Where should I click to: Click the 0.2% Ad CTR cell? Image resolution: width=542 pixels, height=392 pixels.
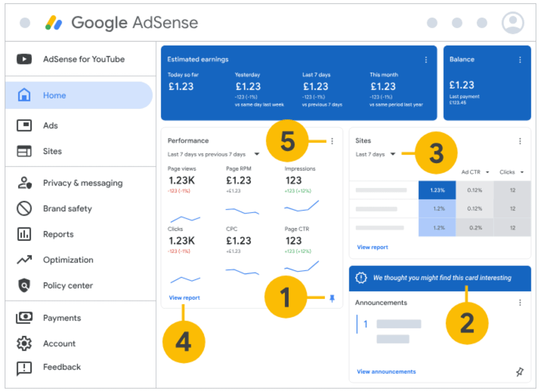point(475,228)
